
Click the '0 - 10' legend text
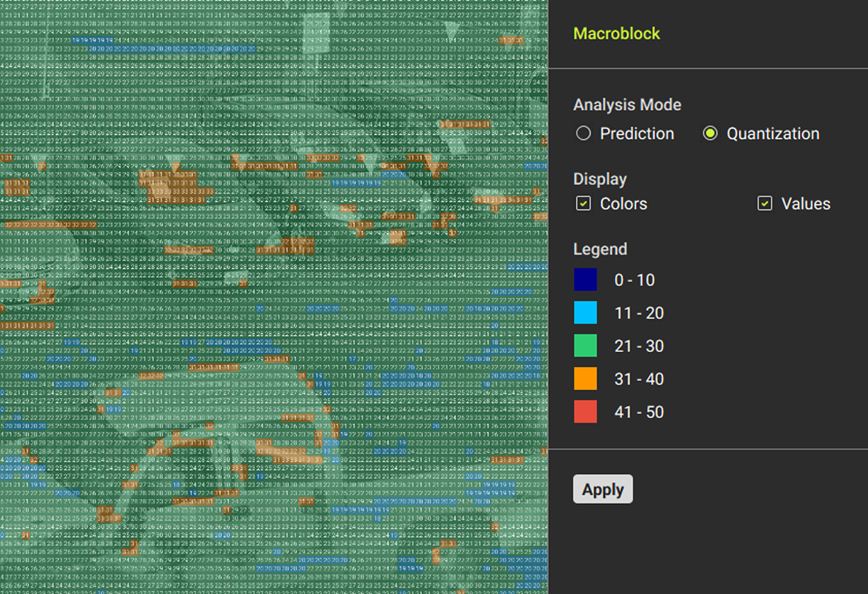[635, 280]
